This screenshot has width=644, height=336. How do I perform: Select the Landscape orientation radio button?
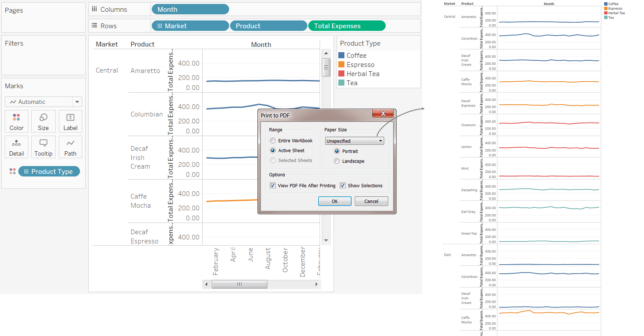point(337,161)
